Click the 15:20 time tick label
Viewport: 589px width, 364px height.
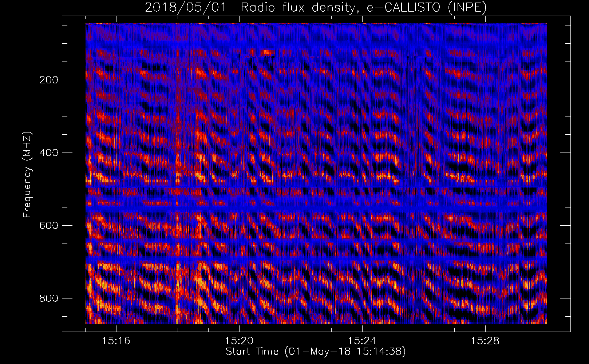[239, 341]
